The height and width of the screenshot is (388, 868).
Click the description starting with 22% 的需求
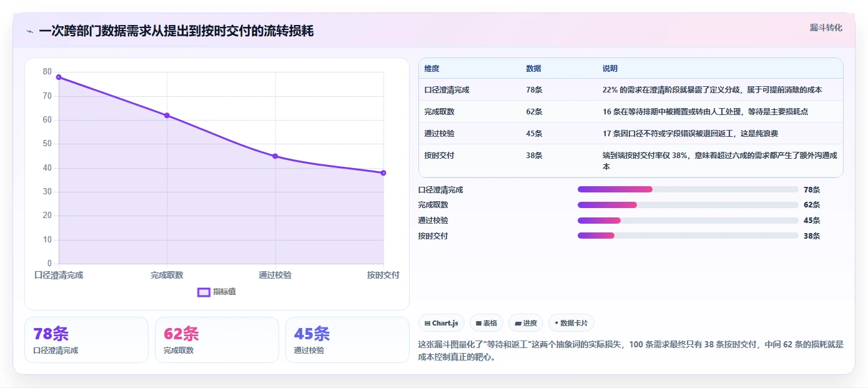pyautogui.click(x=713, y=90)
